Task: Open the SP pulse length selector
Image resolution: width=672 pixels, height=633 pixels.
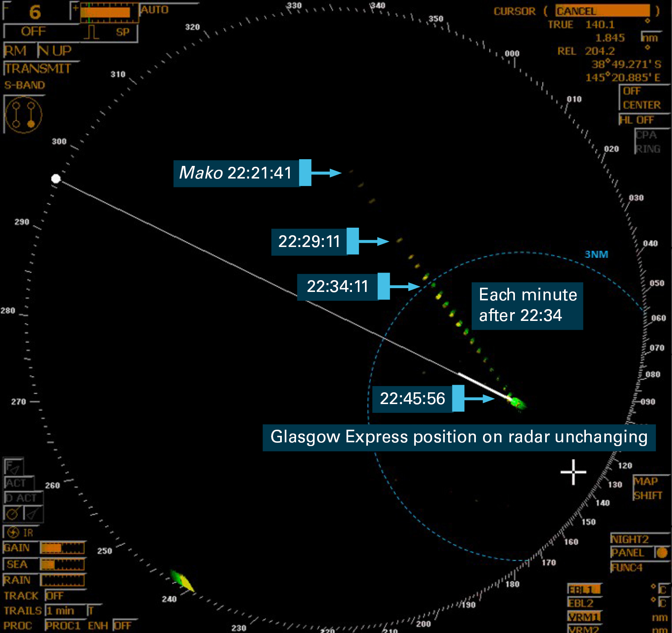Action: [x=123, y=32]
